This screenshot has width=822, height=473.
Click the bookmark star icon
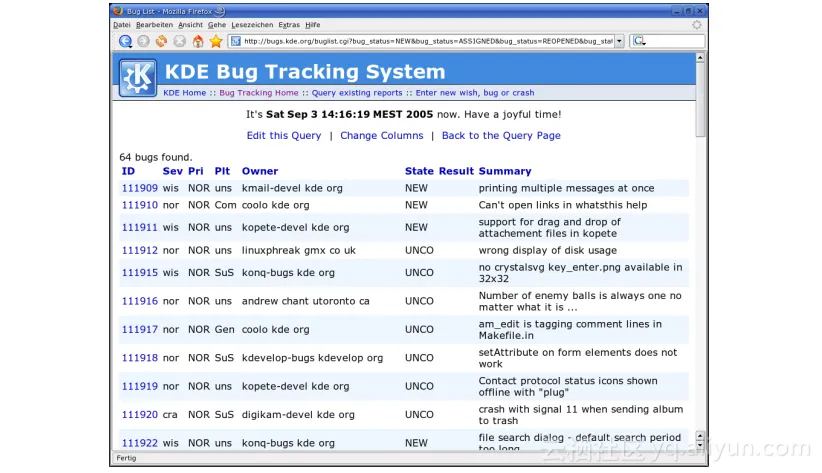(x=216, y=41)
